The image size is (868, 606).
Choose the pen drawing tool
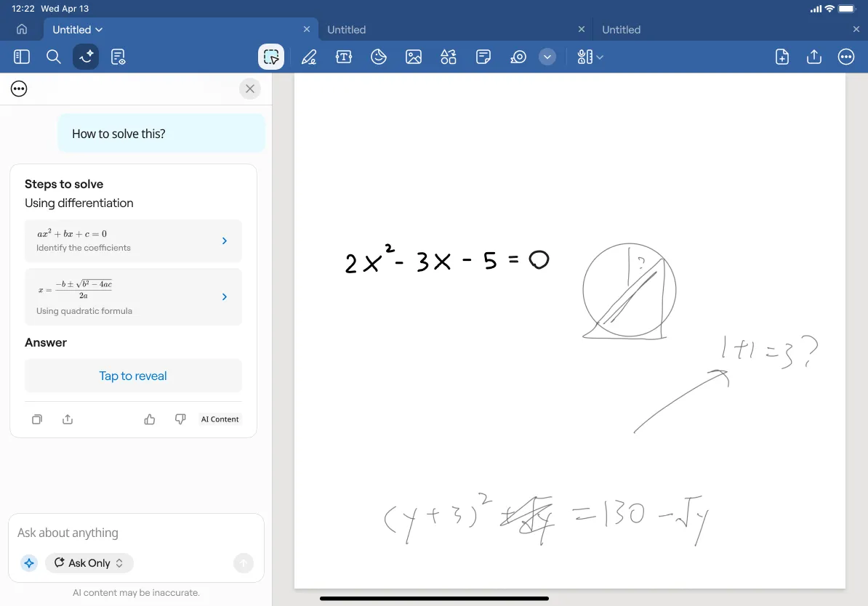coord(309,57)
